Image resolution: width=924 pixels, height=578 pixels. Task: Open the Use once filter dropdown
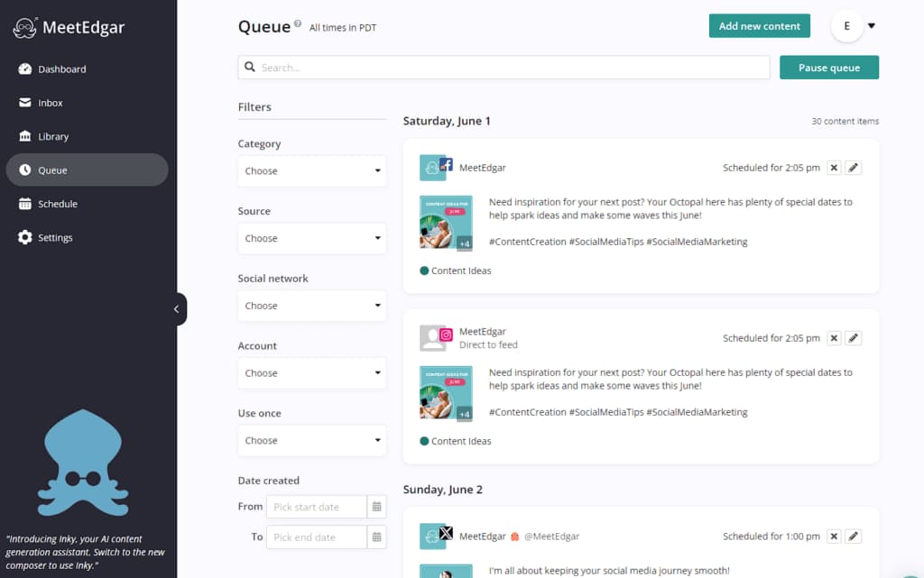(311, 441)
